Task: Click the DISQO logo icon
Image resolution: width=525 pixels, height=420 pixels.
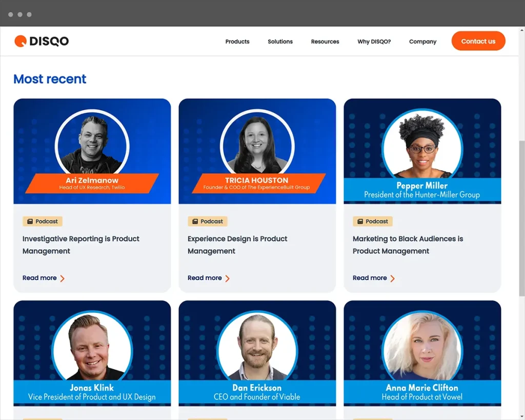Action: (21, 41)
